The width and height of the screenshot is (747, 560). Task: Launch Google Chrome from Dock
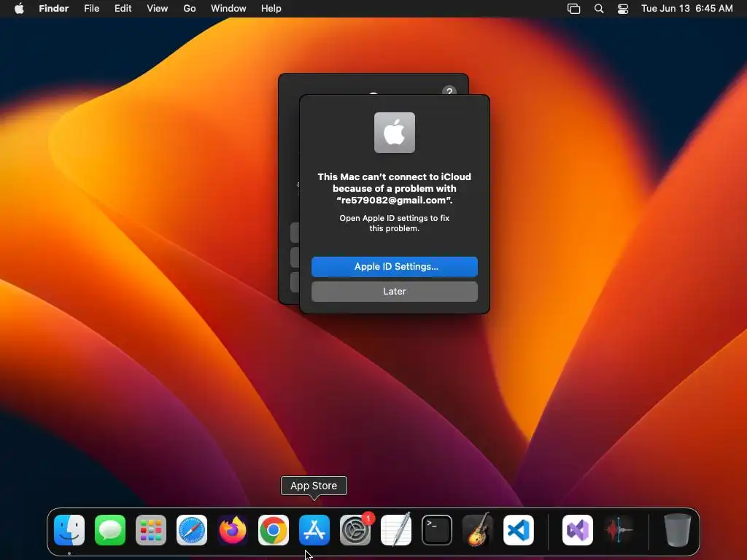(x=274, y=530)
